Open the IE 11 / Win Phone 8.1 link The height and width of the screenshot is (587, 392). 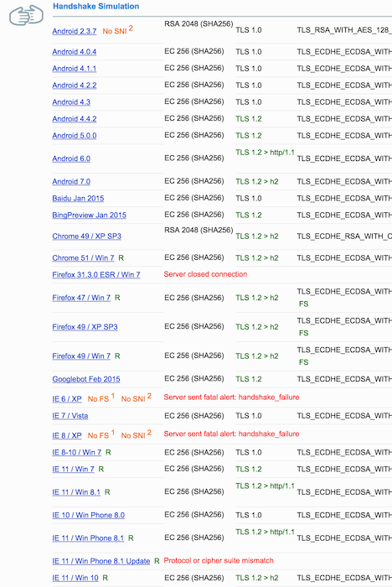(88, 538)
